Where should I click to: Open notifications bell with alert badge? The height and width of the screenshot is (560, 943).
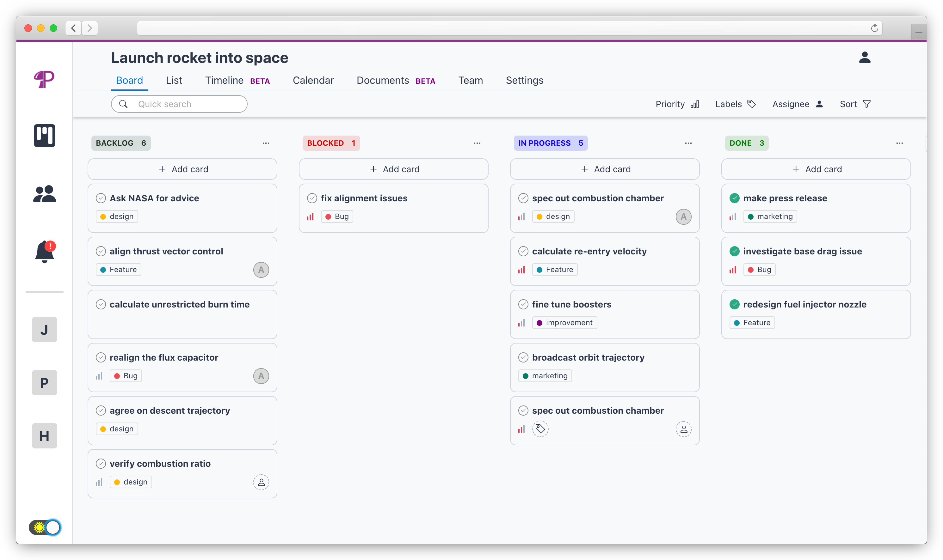[x=45, y=252]
